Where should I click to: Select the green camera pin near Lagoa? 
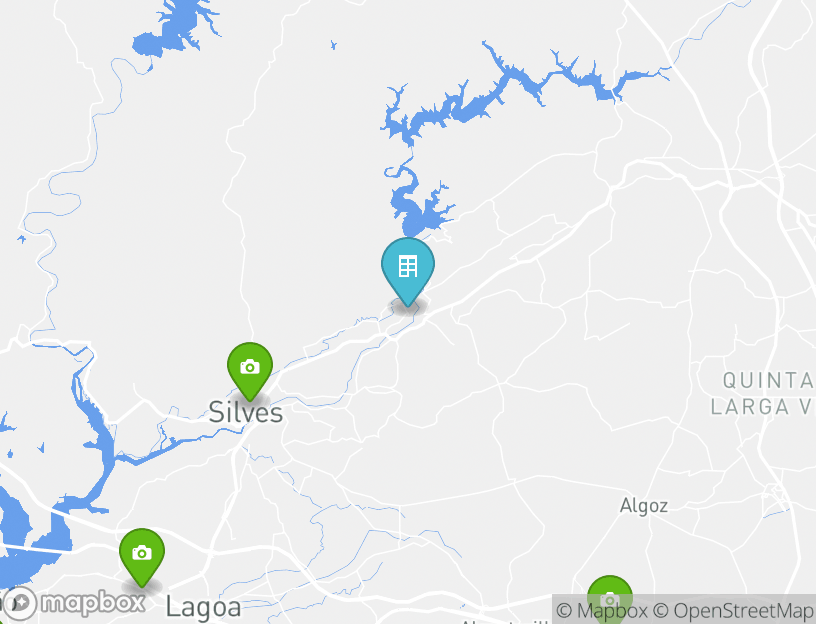click(142, 557)
